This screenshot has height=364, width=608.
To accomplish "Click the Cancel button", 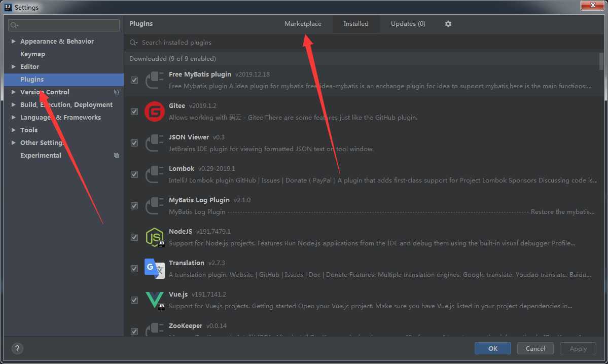I will 535,348.
